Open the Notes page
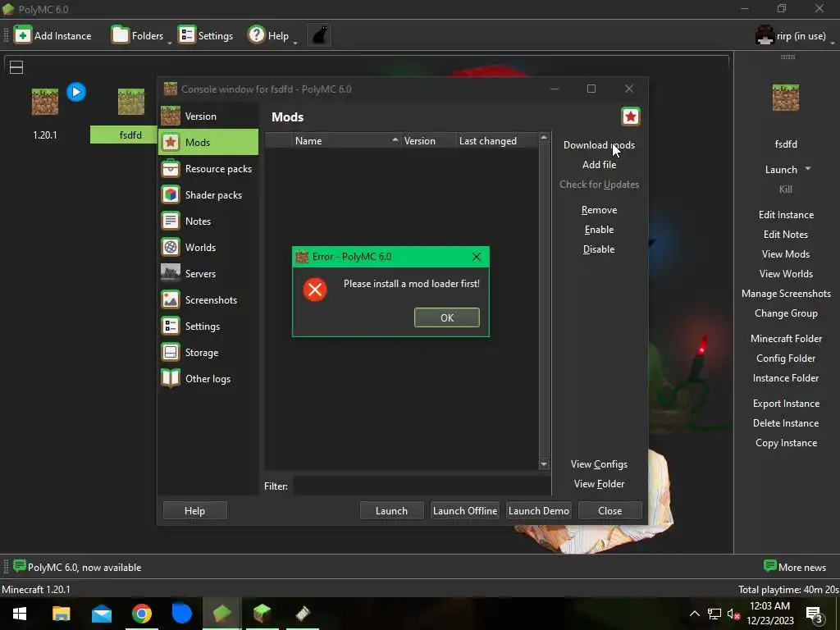The height and width of the screenshot is (630, 840). 208,221
